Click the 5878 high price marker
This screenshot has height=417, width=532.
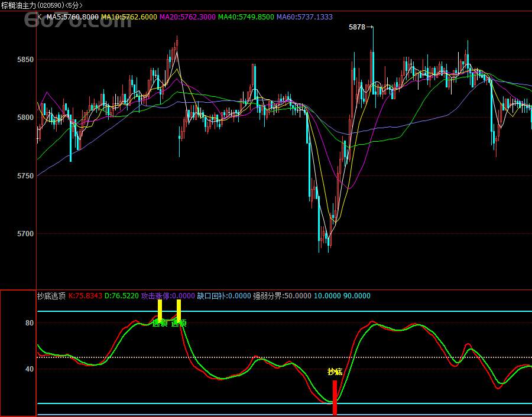(357, 27)
